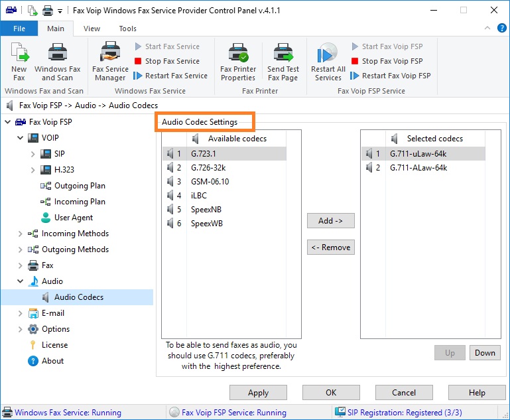This screenshot has height=420, width=510.
Task: Switch to the Main ribbon tab
Action: point(56,29)
